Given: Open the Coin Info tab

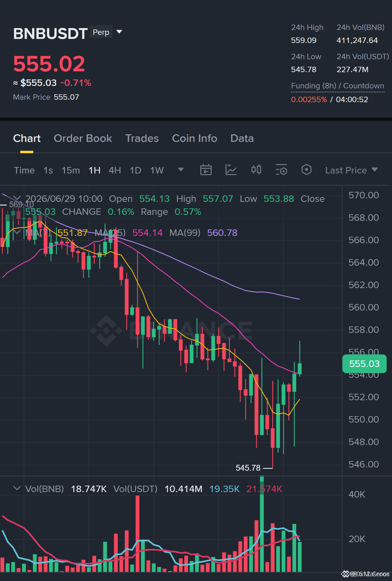Looking at the screenshot, I should [x=194, y=138].
